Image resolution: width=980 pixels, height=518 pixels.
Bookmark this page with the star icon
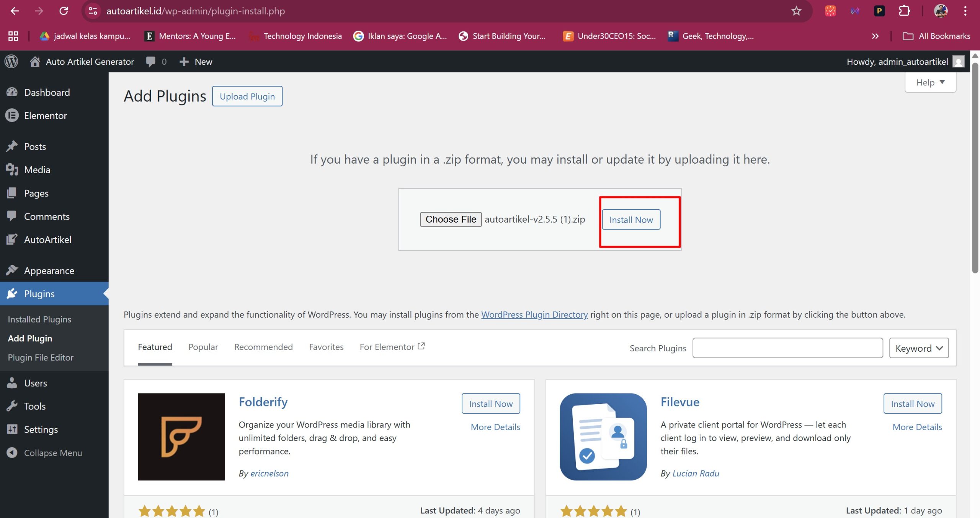[x=796, y=11]
